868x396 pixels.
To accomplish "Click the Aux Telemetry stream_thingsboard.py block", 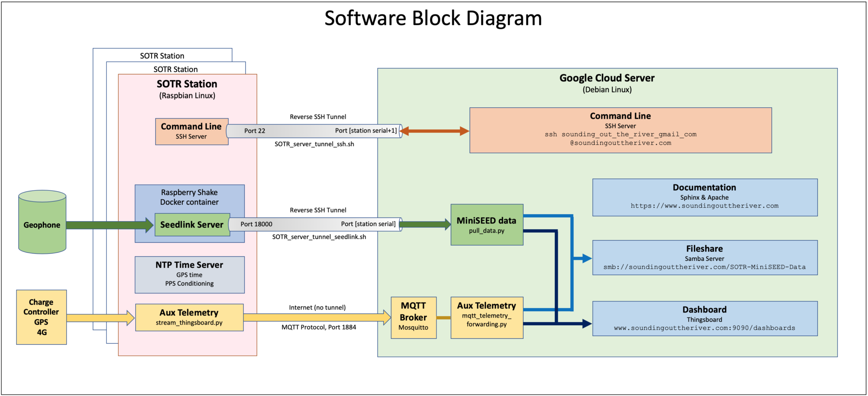I will [x=189, y=317].
